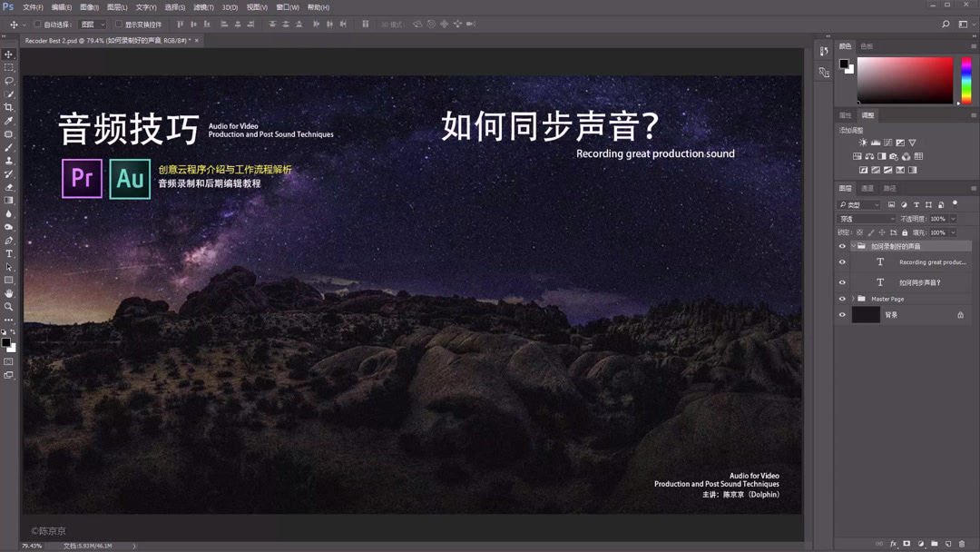980x552 pixels.
Task: Click the 背景 layer thumbnail
Action: (x=865, y=314)
